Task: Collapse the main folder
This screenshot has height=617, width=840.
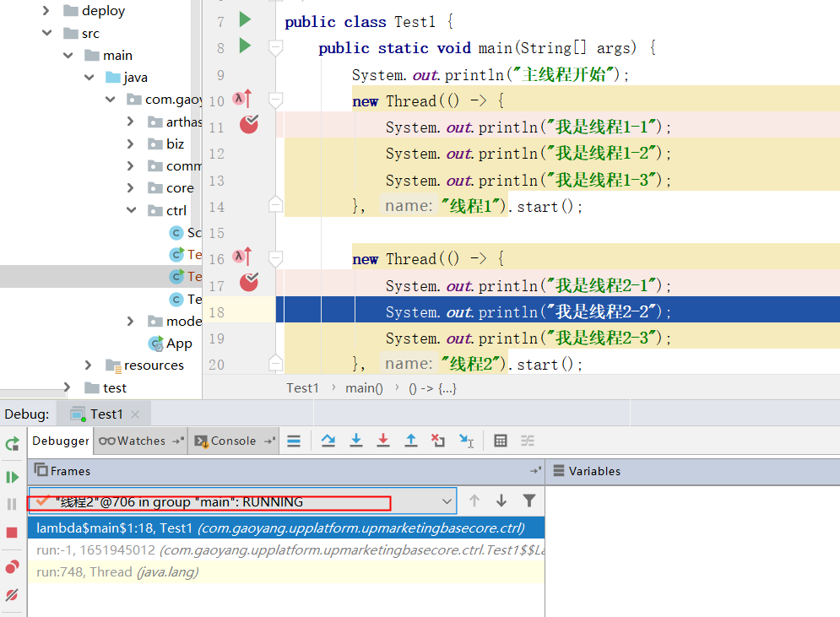Action: pyautogui.click(x=68, y=55)
